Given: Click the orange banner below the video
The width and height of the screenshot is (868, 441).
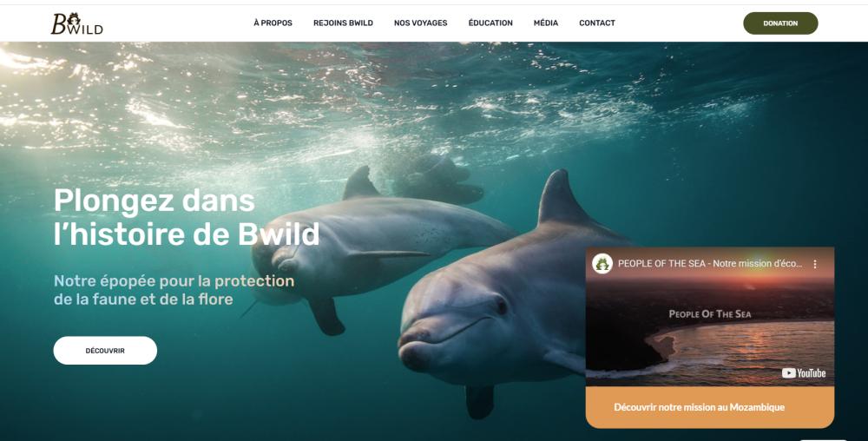Looking at the screenshot, I should 710,407.
